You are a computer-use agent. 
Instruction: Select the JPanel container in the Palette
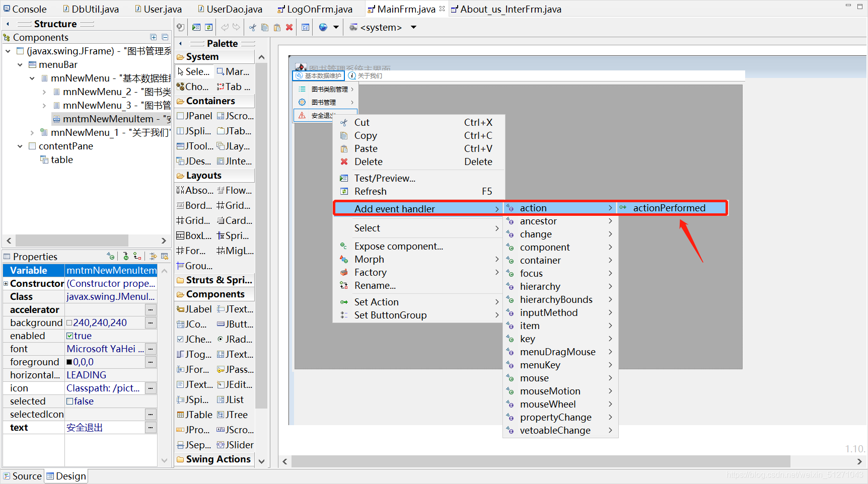point(194,116)
